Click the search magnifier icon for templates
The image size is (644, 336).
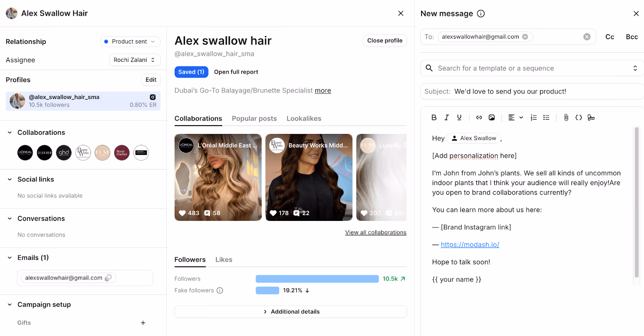[x=429, y=68]
